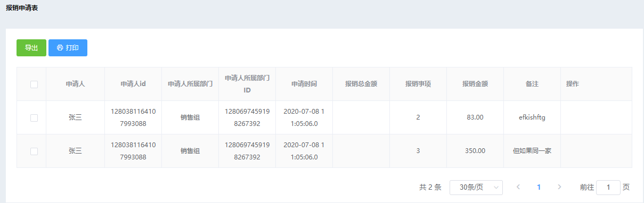Click the 报销金额 column header

(475, 84)
